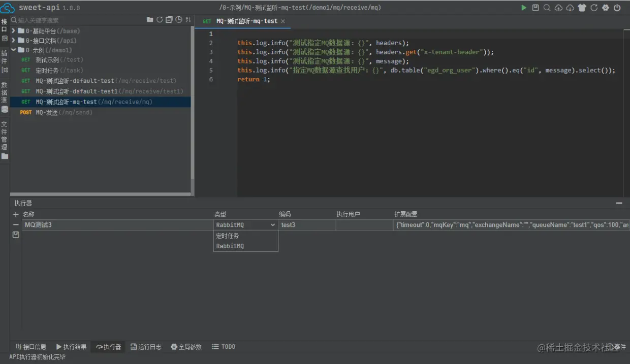
Task: Click the cloud upload icon
Action: coord(558,8)
